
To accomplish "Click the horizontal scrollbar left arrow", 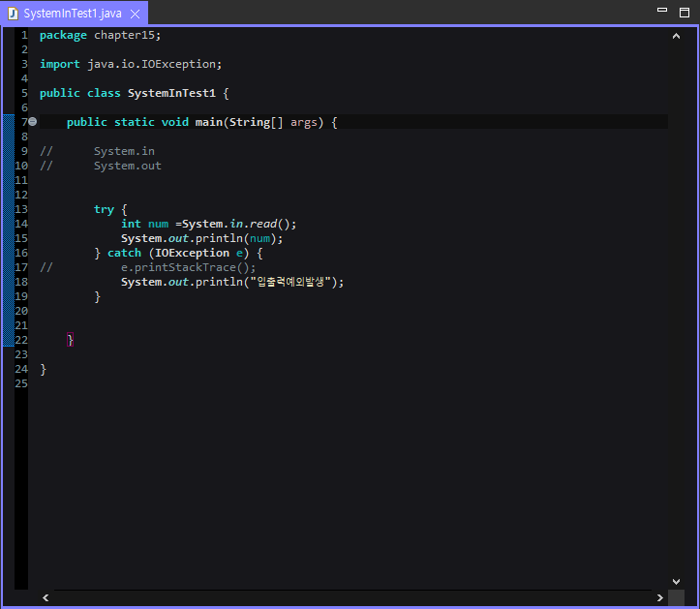I will [46, 597].
